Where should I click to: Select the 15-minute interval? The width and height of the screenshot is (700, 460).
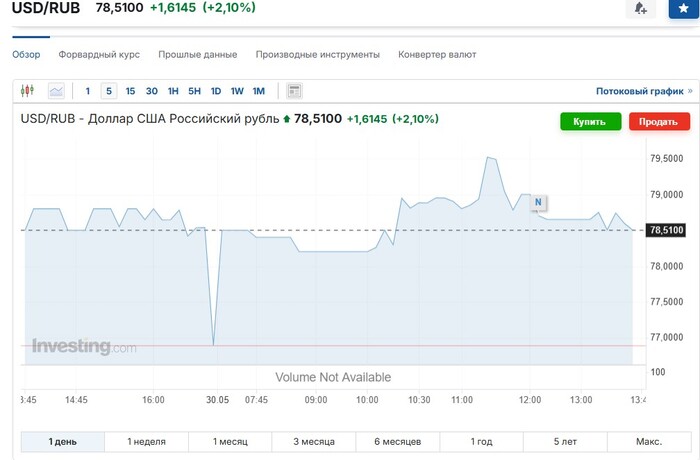(x=130, y=91)
